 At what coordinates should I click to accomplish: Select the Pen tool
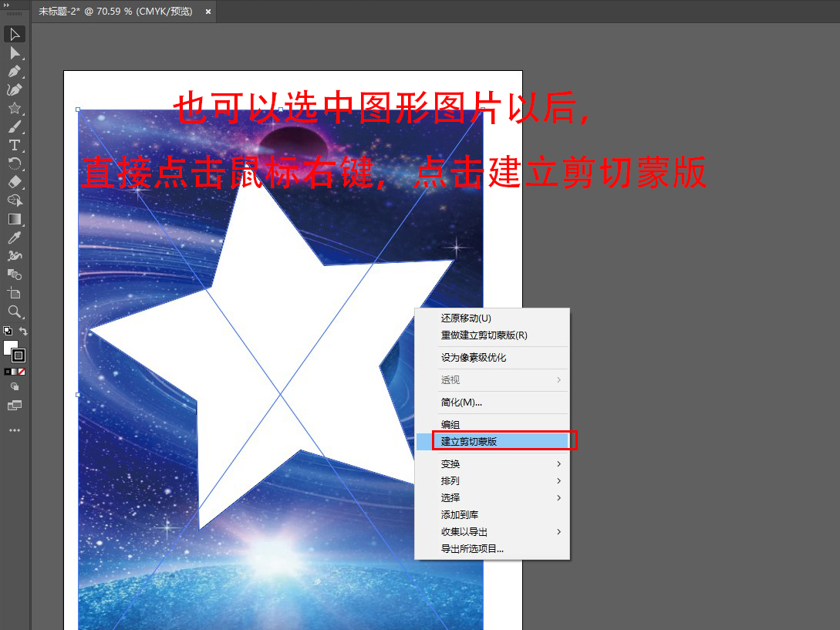click(x=15, y=71)
